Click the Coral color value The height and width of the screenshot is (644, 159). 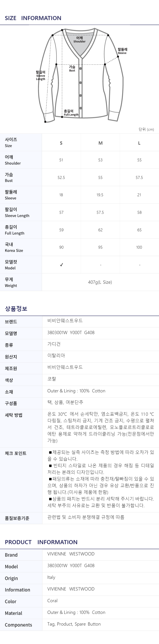click(x=52, y=600)
